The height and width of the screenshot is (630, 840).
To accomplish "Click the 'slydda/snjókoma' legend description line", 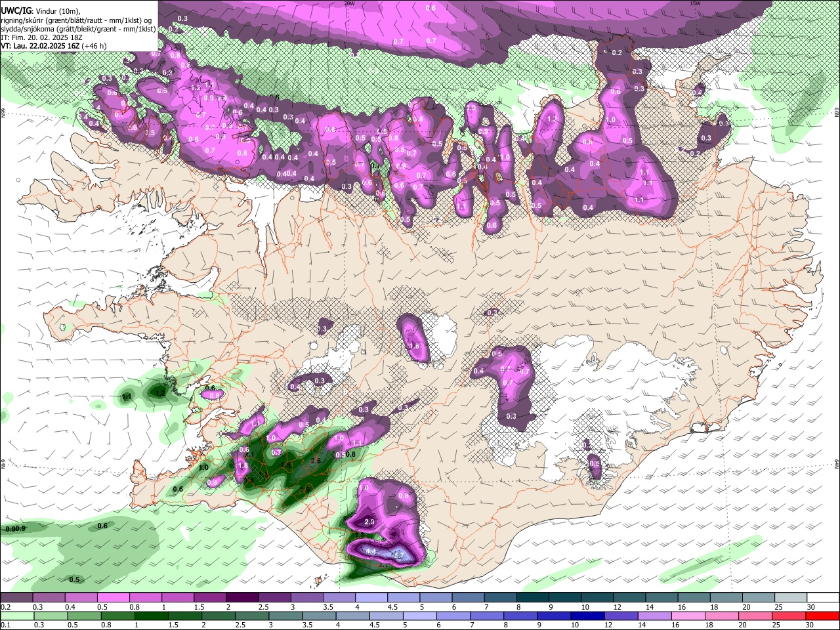I will click(x=78, y=28).
